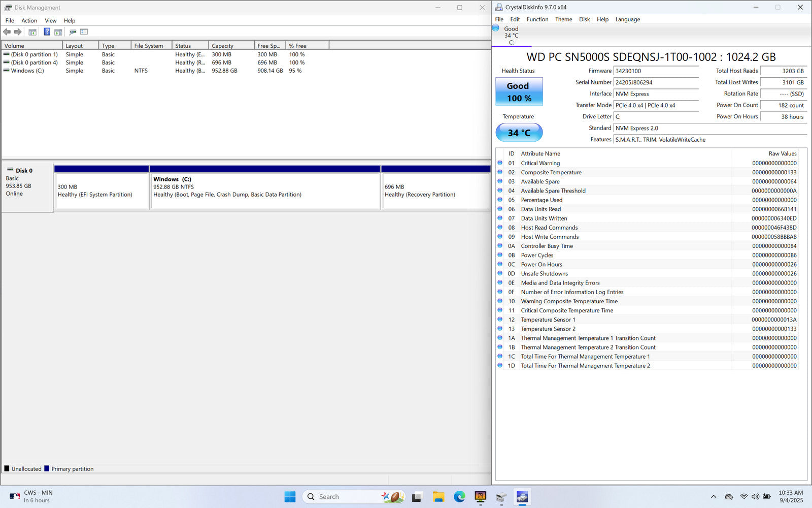Select Windows (C:) row in volume list
Viewport: 812px width, 508px height.
click(27, 71)
